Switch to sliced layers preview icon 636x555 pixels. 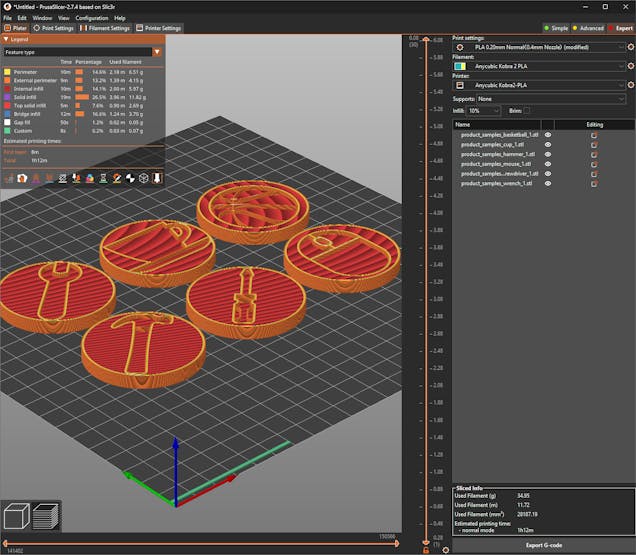[46, 517]
